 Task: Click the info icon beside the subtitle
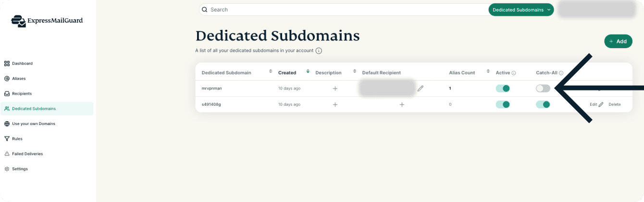(319, 50)
